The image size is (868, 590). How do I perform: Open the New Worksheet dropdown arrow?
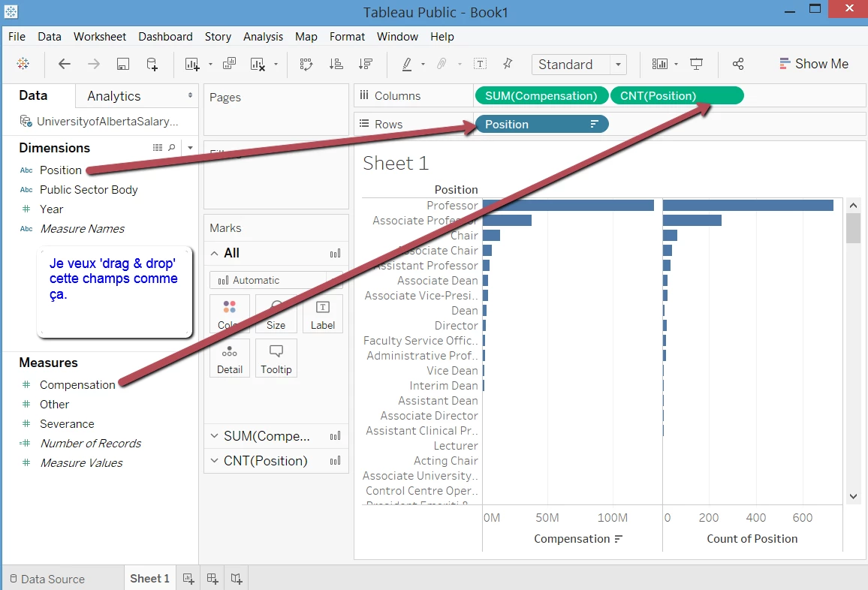pyautogui.click(x=210, y=65)
